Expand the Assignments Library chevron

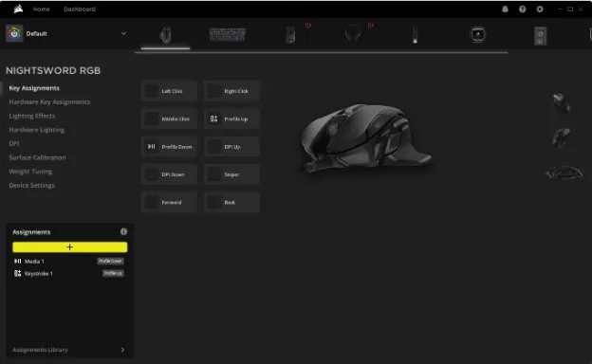point(122,350)
